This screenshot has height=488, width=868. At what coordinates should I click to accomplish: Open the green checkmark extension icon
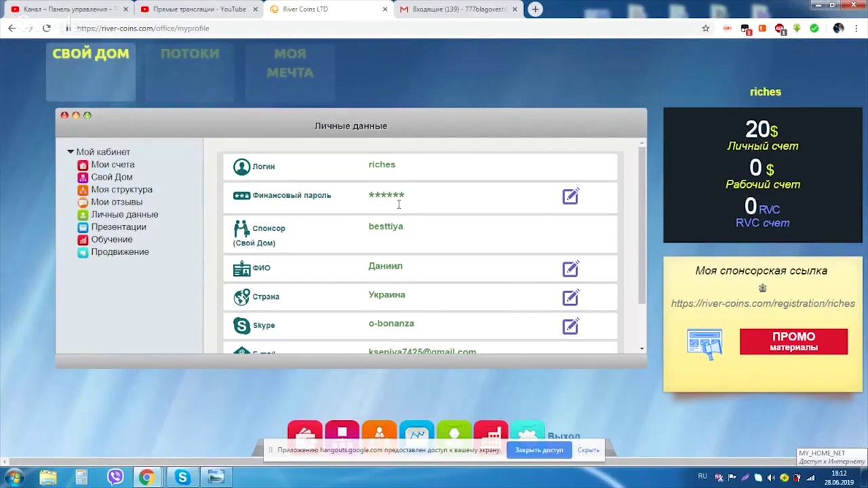[814, 28]
